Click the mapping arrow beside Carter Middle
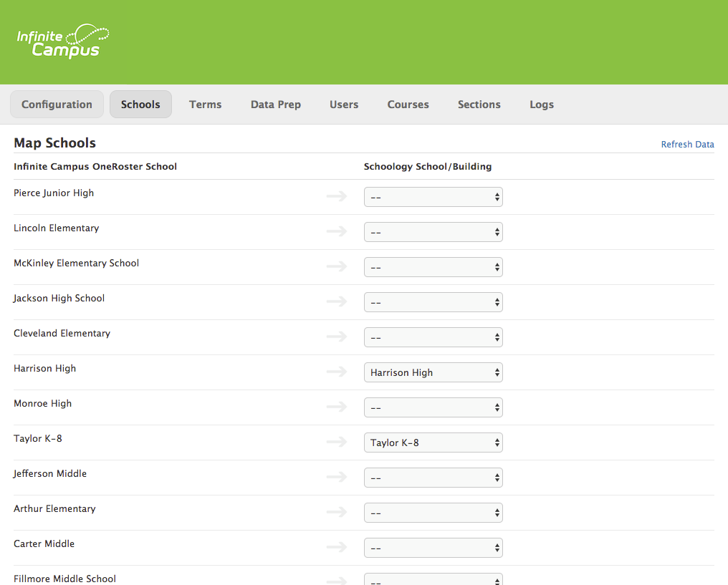Viewport: 728px width, 585px height. (336, 547)
